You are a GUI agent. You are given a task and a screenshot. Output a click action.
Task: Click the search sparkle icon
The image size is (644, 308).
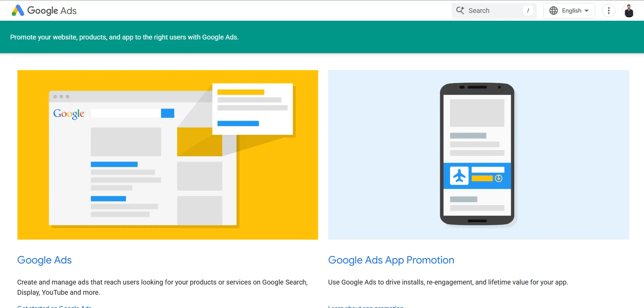(x=460, y=11)
